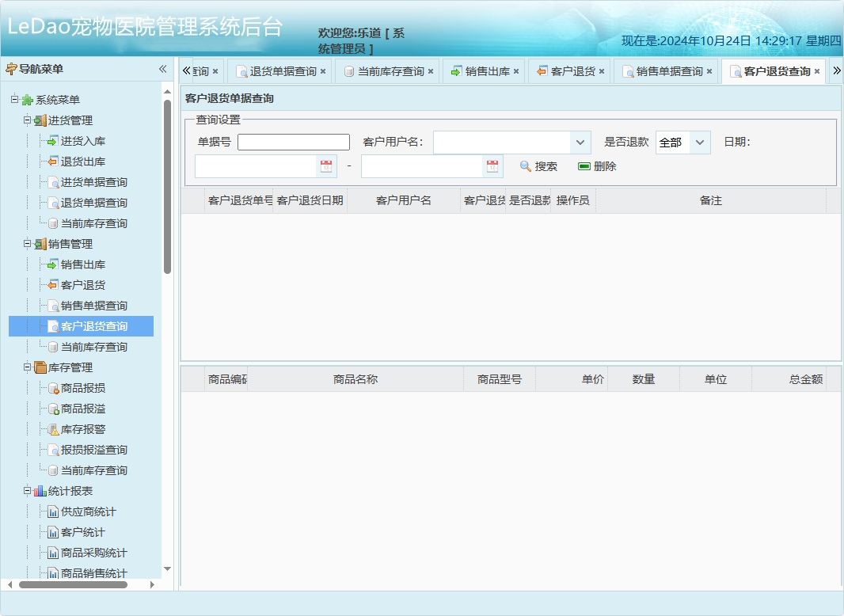This screenshot has height=616, width=844.
Task: Click the calendar icon for the end date
Action: coord(494,165)
